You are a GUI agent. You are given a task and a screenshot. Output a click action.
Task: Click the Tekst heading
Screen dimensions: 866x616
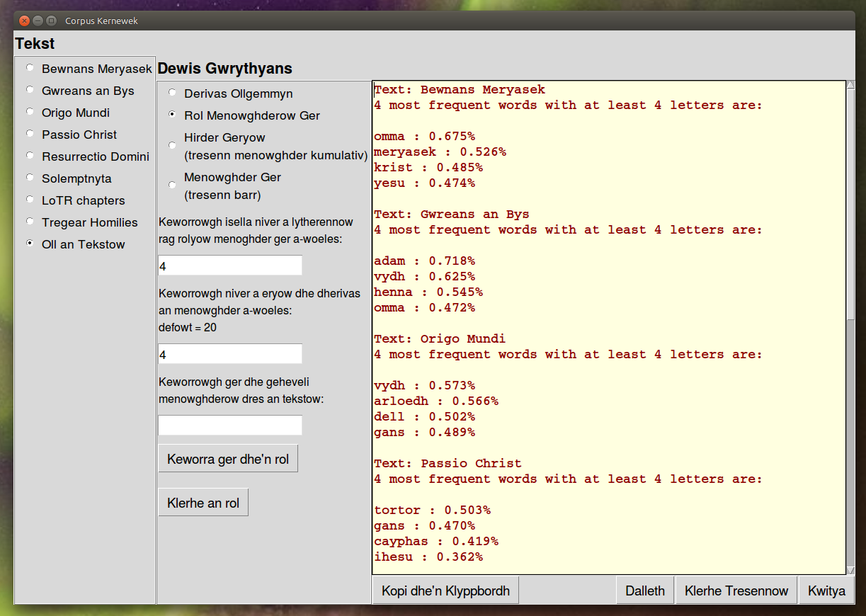point(35,44)
